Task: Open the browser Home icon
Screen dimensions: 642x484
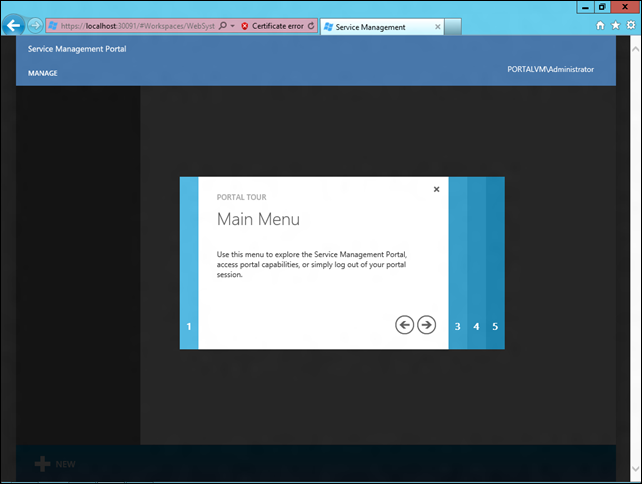Action: (x=600, y=26)
